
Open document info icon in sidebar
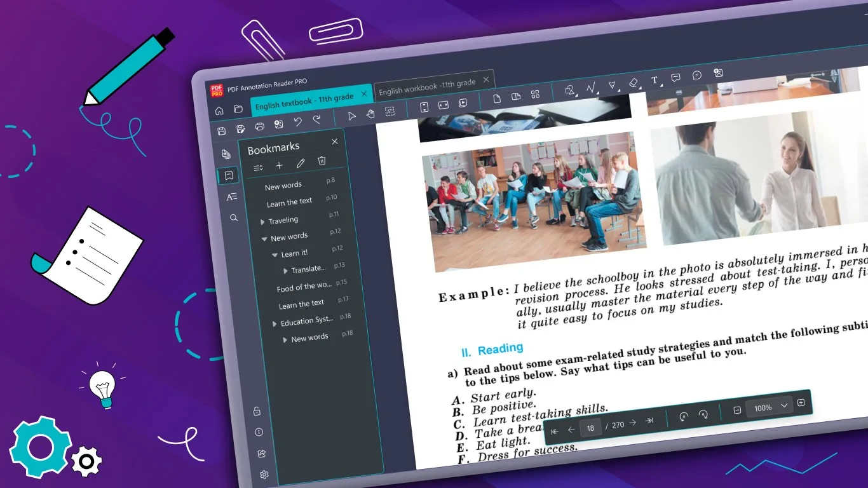coord(259,432)
